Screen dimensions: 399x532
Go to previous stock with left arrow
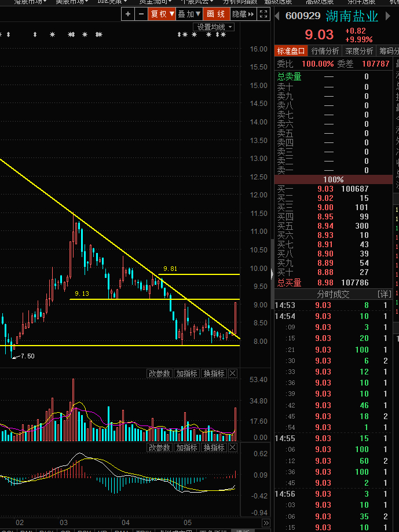pos(277,16)
